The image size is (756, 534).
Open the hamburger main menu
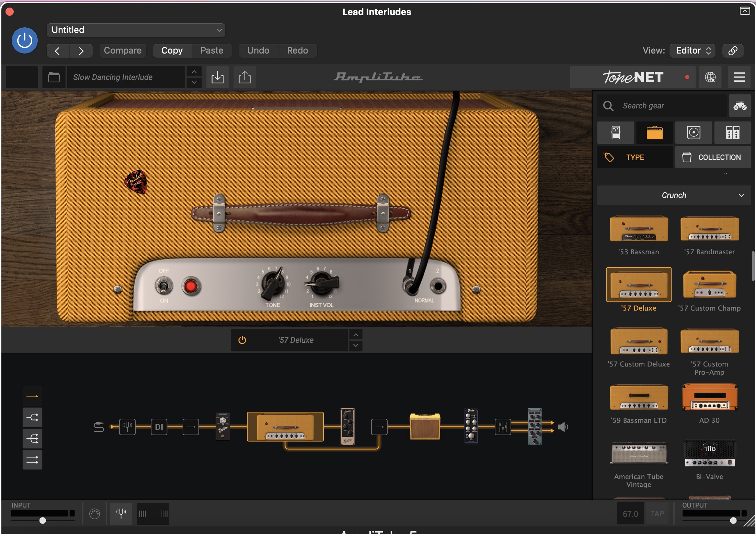[739, 77]
